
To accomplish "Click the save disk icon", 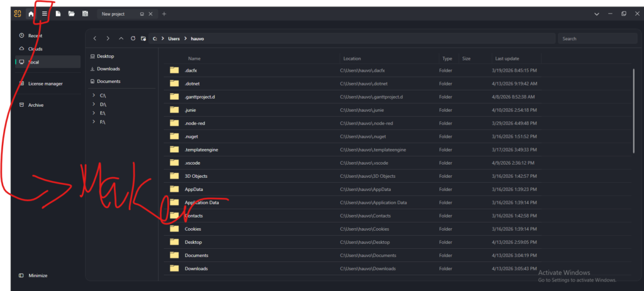I will coord(85,14).
